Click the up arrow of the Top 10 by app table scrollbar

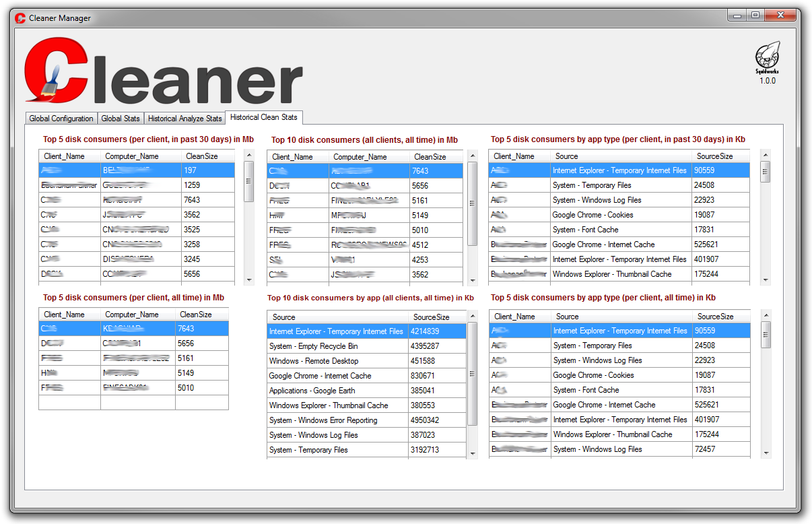point(472,315)
